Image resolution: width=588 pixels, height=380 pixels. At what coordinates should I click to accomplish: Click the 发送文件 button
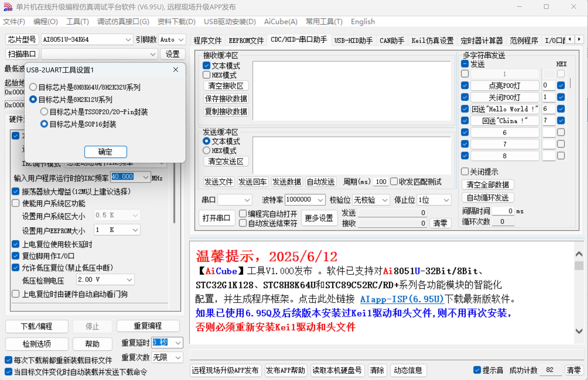click(219, 182)
